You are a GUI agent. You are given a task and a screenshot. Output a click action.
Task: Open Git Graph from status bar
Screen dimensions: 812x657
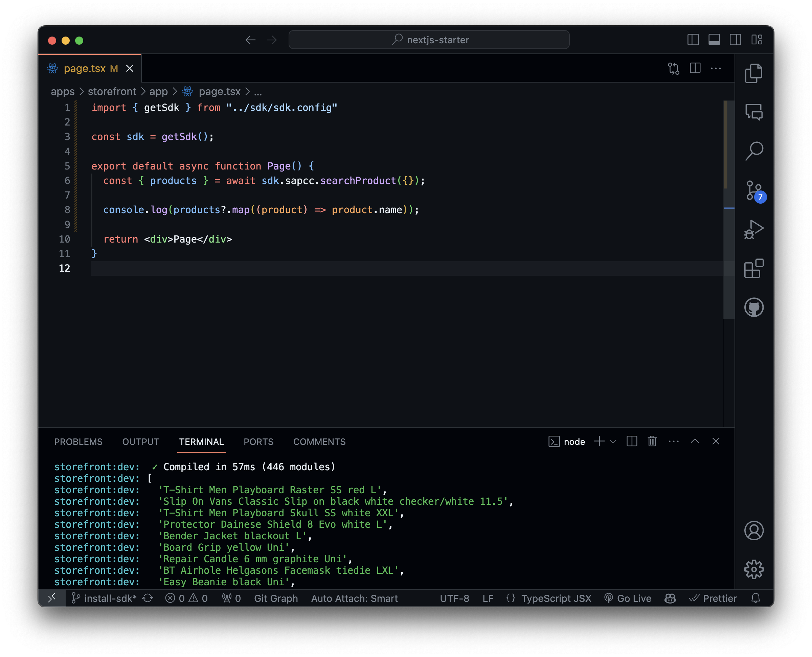[276, 598]
